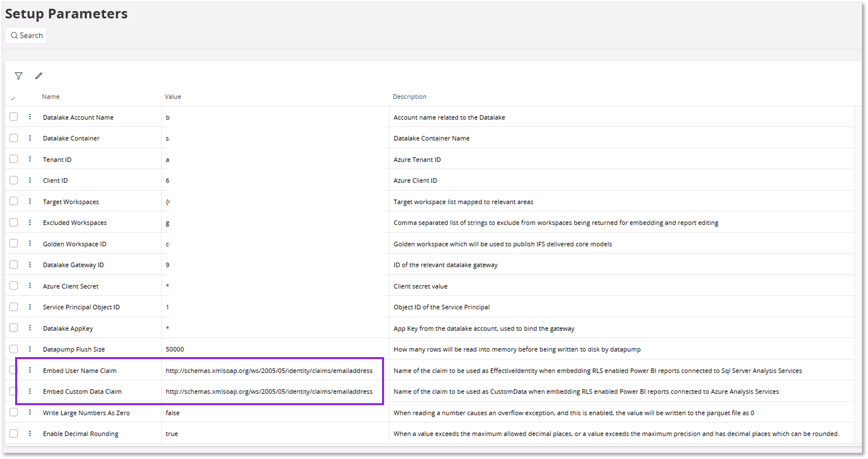
Task: Open row menu for Datalake Container
Action: pos(30,138)
